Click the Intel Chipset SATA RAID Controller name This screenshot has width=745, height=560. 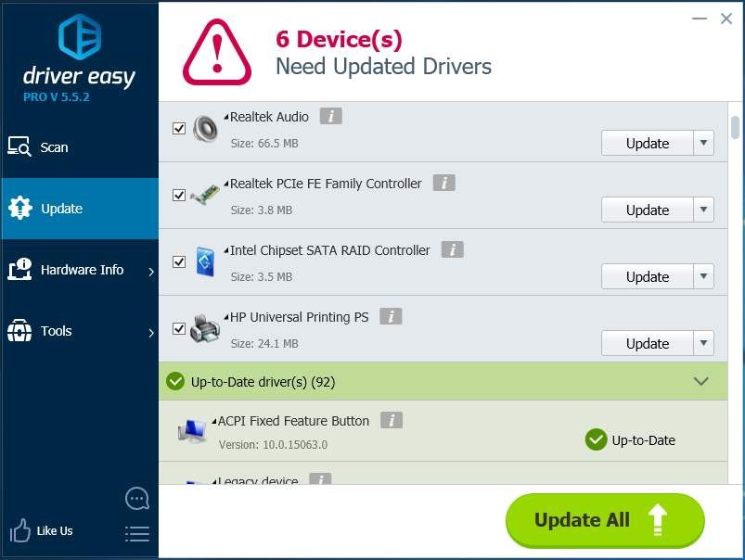click(329, 250)
